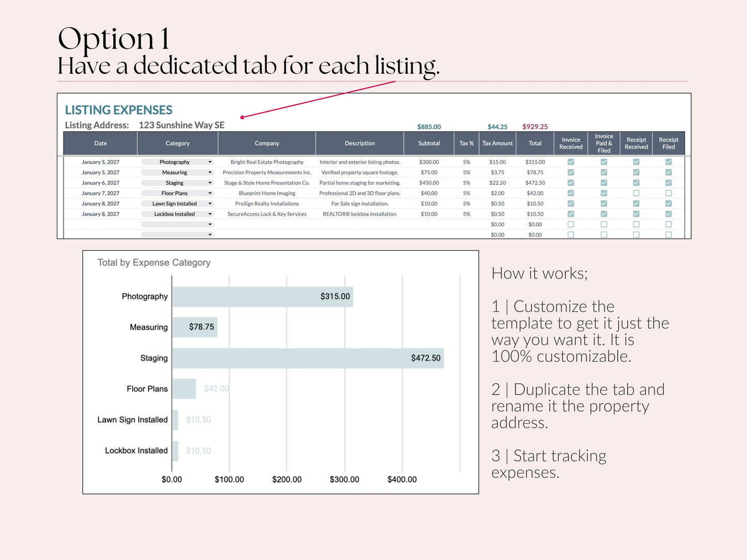
Task: Toggle Receipt Filed checkbox for Floor Plans row
Action: click(668, 193)
